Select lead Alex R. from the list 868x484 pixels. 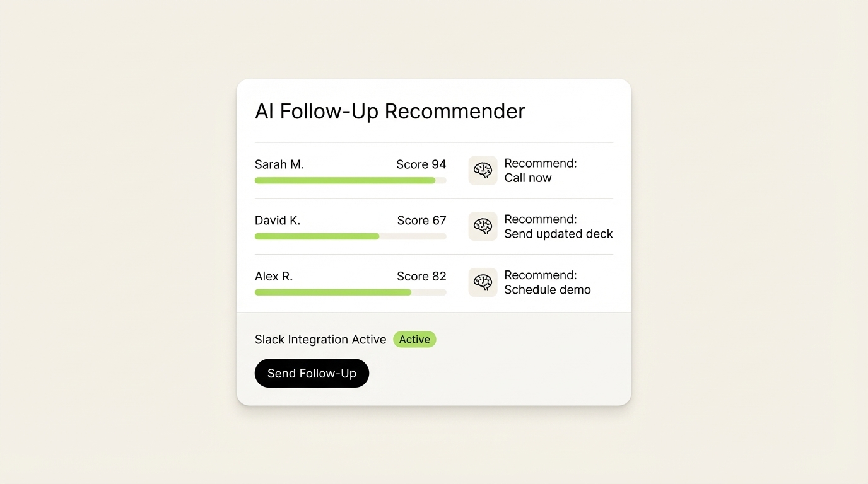(x=274, y=276)
